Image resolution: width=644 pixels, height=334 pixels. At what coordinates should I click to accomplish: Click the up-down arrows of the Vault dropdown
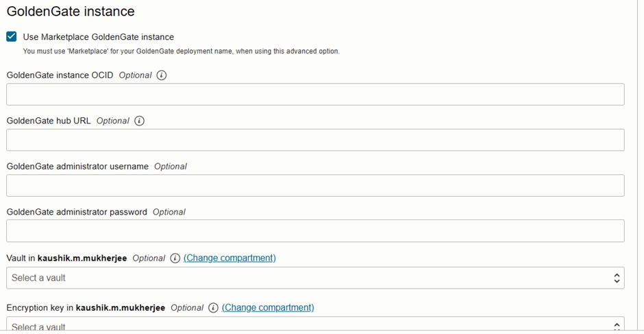617,278
